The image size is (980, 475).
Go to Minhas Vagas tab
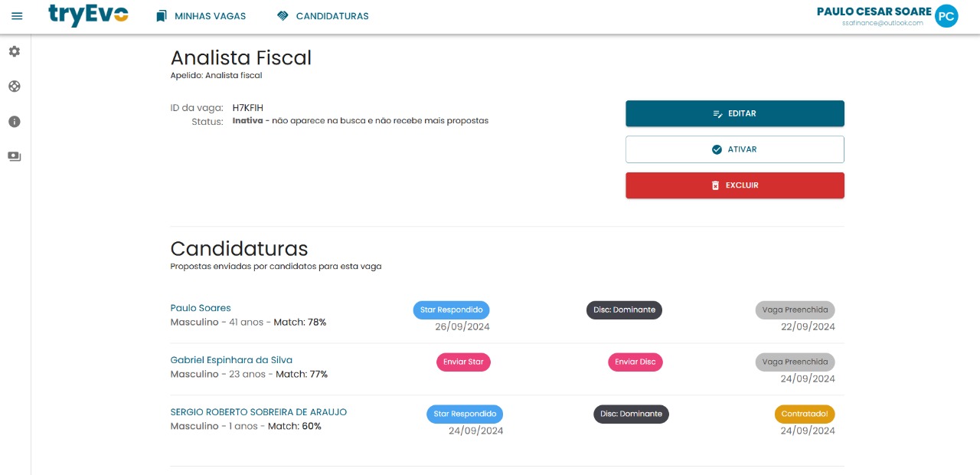(210, 16)
